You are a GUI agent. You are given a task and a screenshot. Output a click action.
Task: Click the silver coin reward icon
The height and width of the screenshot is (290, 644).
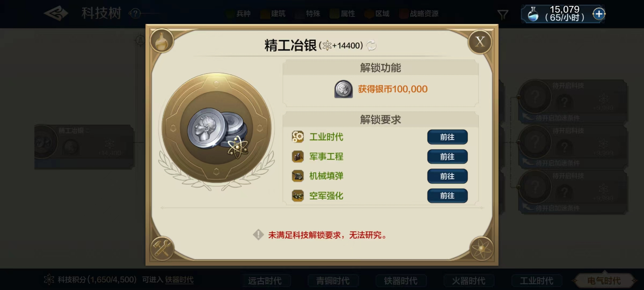pyautogui.click(x=343, y=89)
